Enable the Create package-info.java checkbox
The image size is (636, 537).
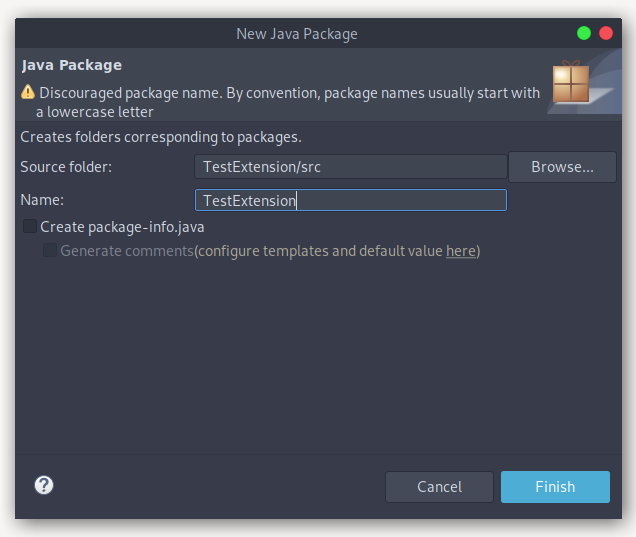point(30,227)
